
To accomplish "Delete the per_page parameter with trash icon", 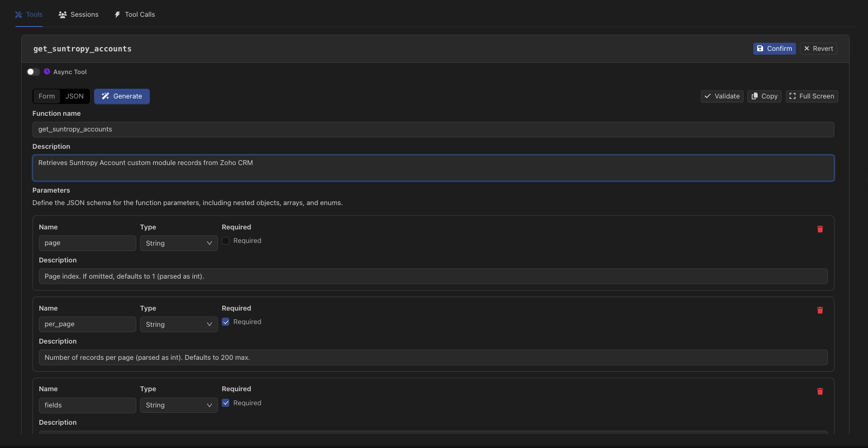I will pyautogui.click(x=820, y=311).
